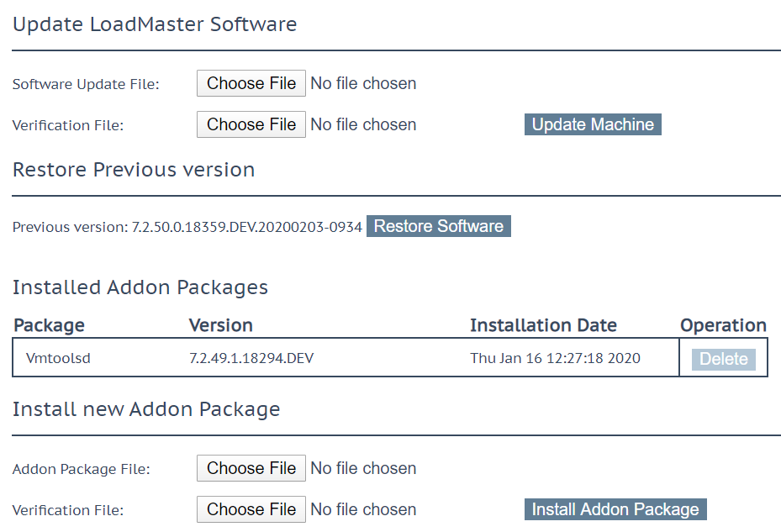
Task: Click the Software Update File label
Action: [86, 84]
